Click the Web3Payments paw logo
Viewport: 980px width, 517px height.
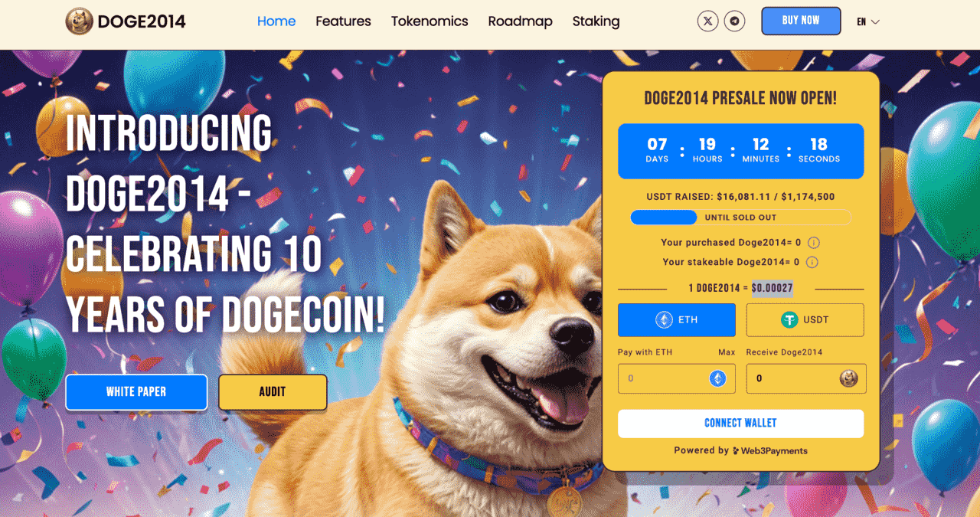tap(736, 451)
